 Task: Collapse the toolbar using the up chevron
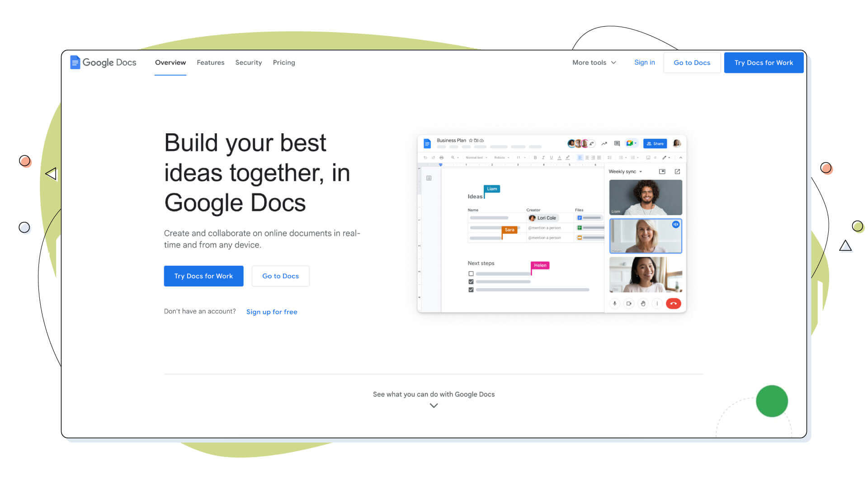pyautogui.click(x=681, y=158)
